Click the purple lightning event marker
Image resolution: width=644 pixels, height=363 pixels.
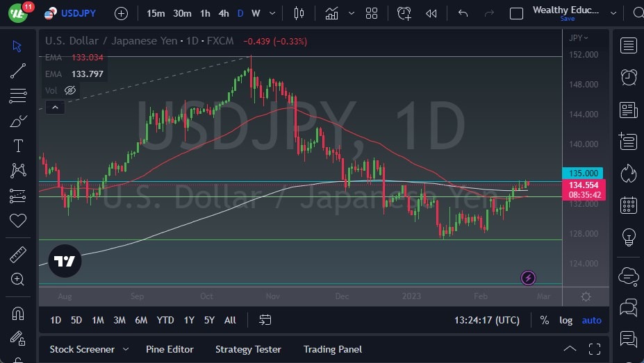click(528, 278)
